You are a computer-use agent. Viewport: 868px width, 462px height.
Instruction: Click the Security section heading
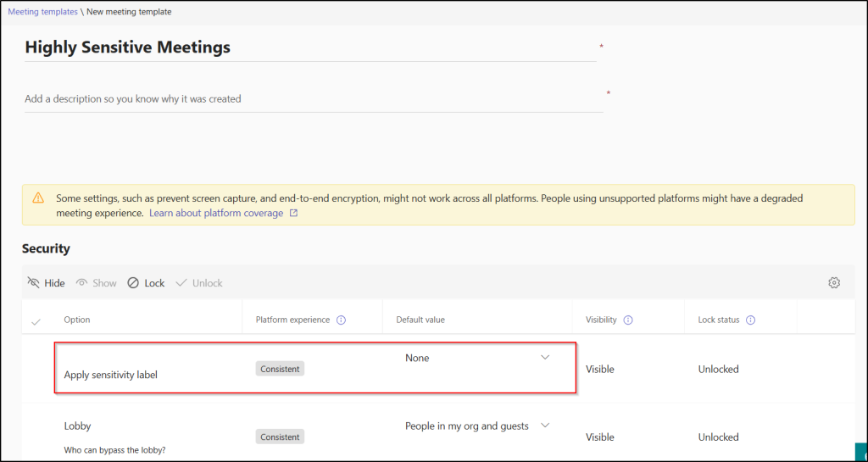click(46, 248)
